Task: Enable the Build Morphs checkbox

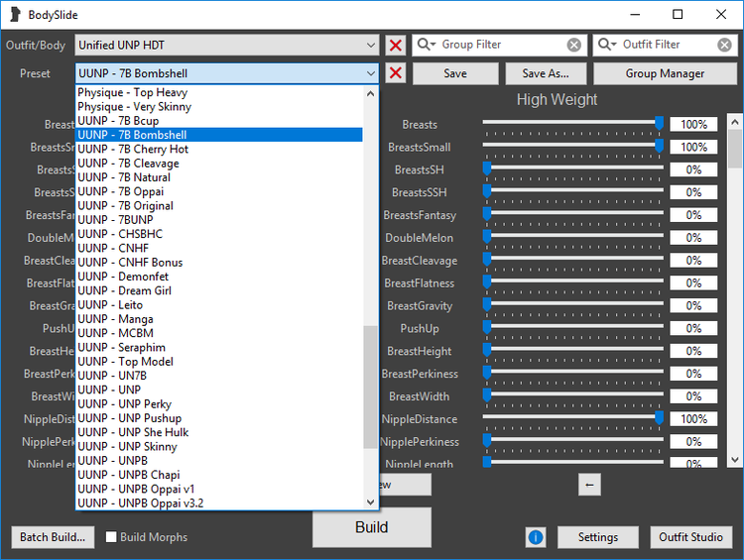Action: 111,537
